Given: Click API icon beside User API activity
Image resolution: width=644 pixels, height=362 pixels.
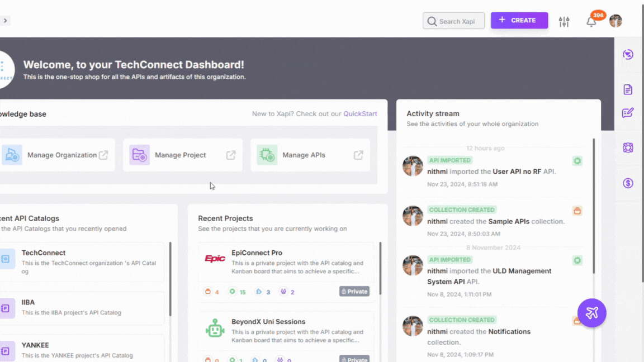Looking at the screenshot, I should [x=577, y=161].
